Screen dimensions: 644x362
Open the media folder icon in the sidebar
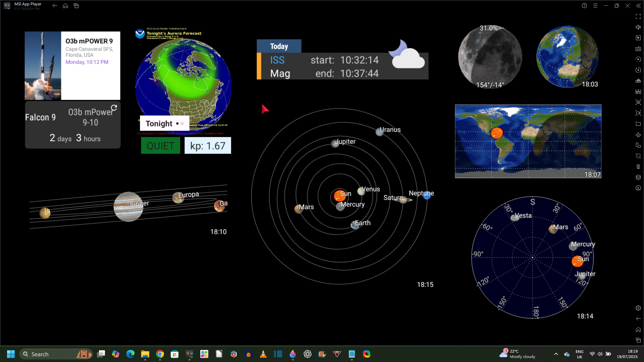[638, 124]
